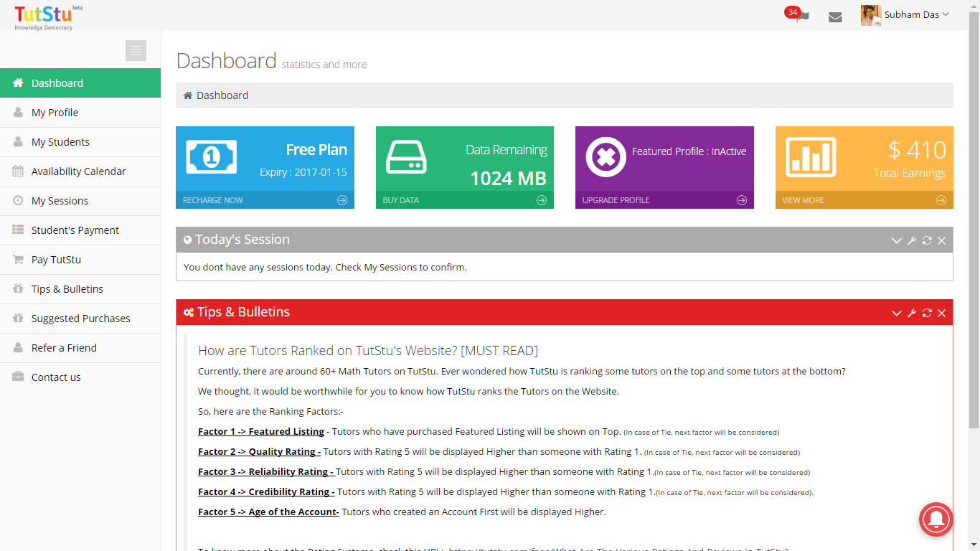Open My Sessions menu item

[80, 201]
